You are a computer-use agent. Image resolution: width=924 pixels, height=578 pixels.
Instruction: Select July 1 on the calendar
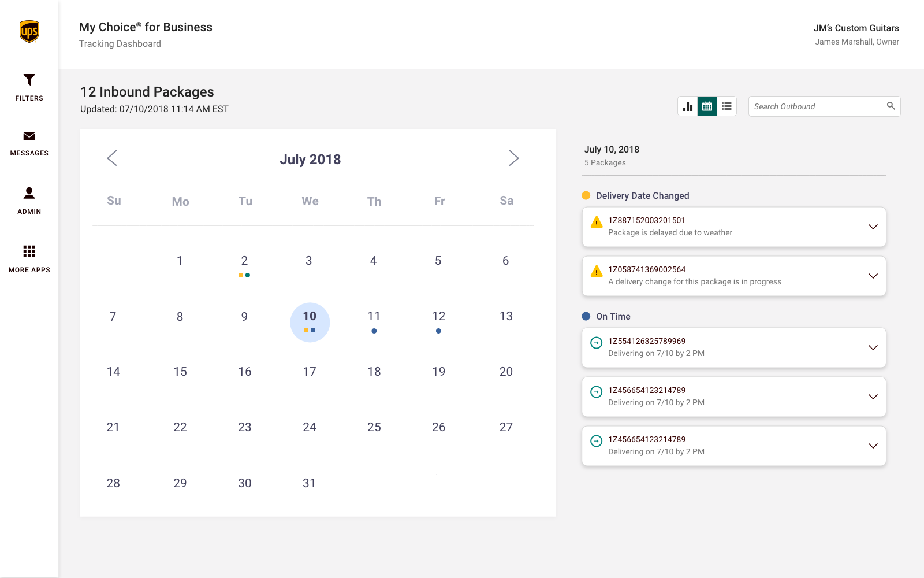tap(180, 261)
